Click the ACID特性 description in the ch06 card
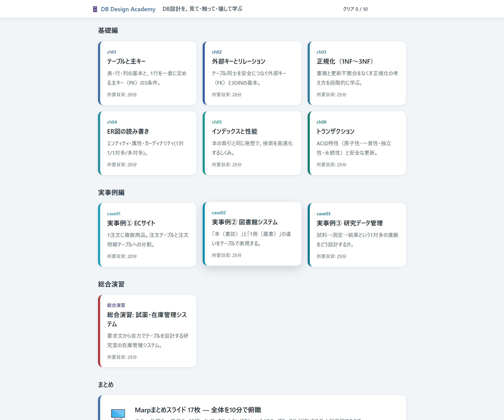Viewport: 504px width, 420px height. 354,148
